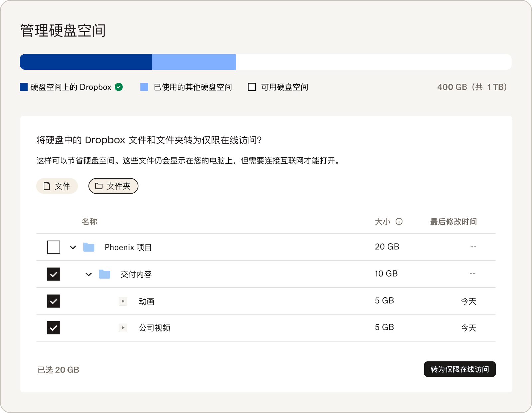Switch to the 文件夹 view
The width and height of the screenshot is (532, 413).
113,186
